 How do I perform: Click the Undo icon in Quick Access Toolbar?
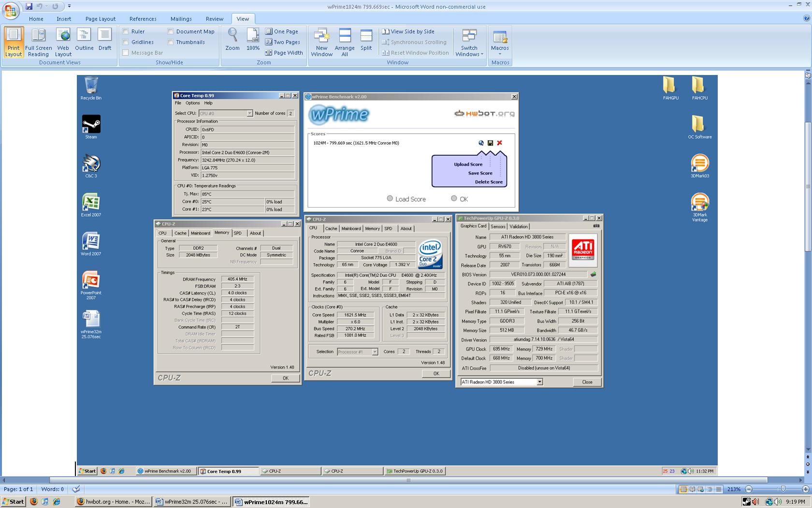40,6
